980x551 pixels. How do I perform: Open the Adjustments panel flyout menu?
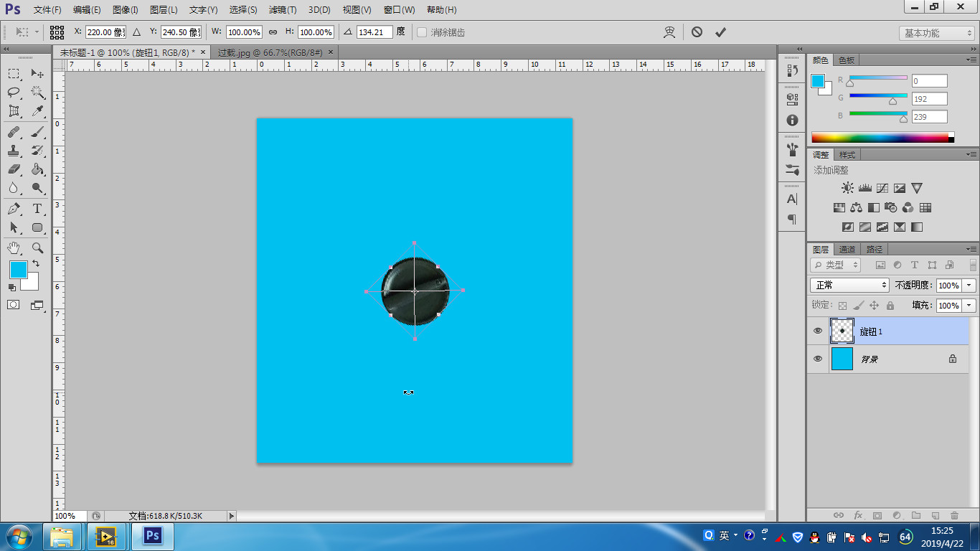pos(971,154)
